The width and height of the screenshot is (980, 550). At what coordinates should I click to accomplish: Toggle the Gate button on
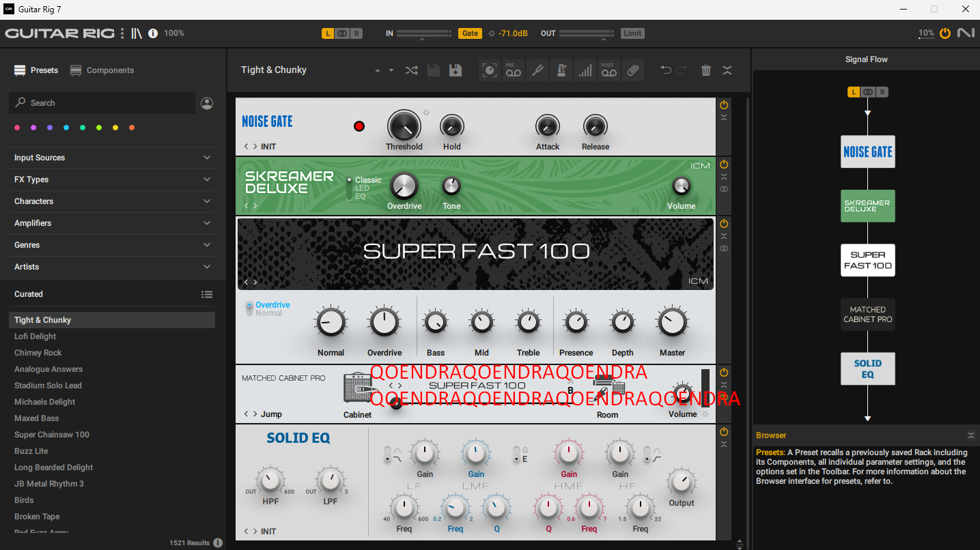click(x=470, y=33)
